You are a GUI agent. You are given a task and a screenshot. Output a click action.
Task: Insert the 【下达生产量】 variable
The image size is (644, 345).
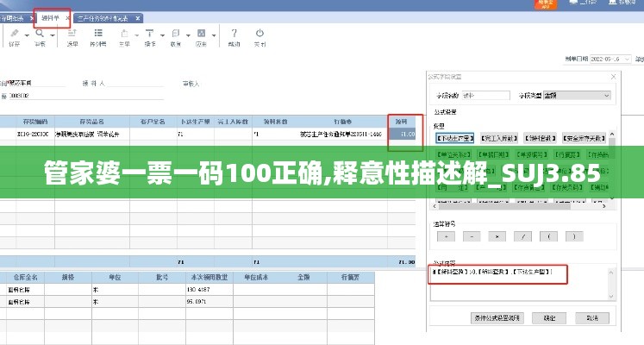pyautogui.click(x=454, y=138)
